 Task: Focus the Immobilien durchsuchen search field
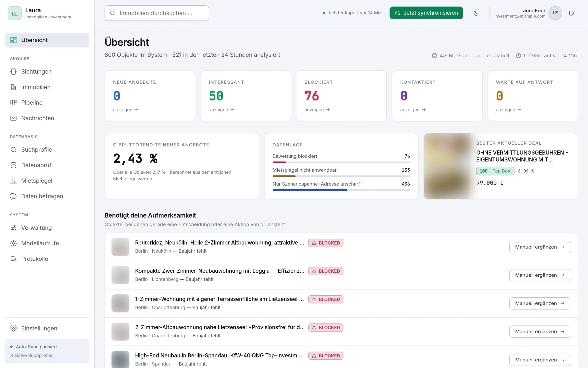tap(157, 13)
